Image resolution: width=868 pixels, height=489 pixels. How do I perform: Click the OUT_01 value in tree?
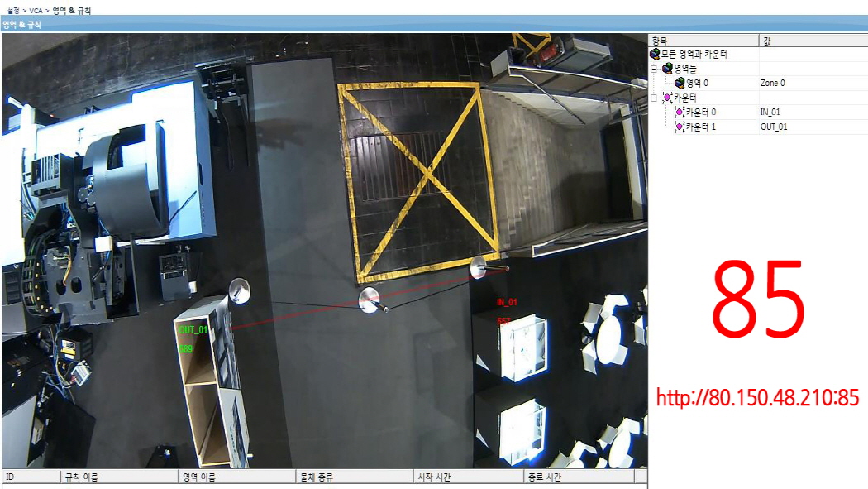click(x=773, y=127)
